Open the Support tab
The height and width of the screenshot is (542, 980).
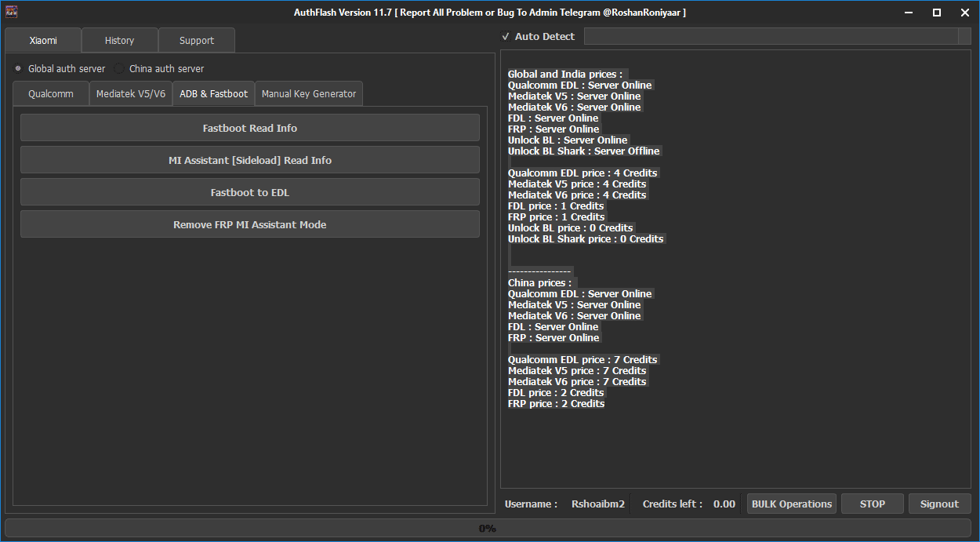click(196, 41)
